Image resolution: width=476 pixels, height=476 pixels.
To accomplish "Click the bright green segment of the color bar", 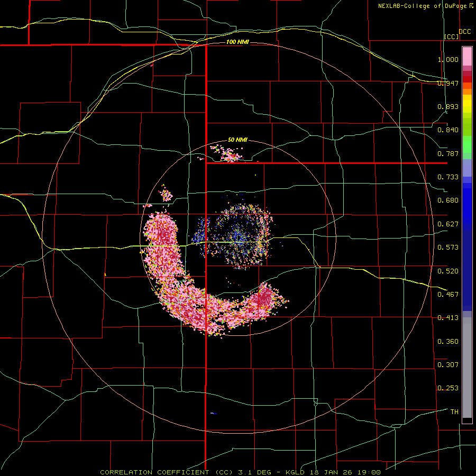I will tap(467, 144).
